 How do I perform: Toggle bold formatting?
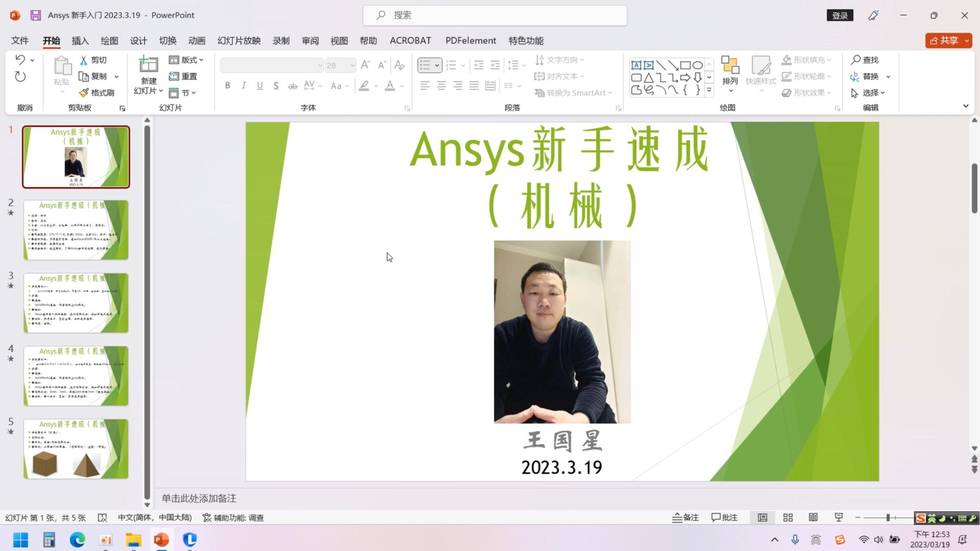click(227, 86)
